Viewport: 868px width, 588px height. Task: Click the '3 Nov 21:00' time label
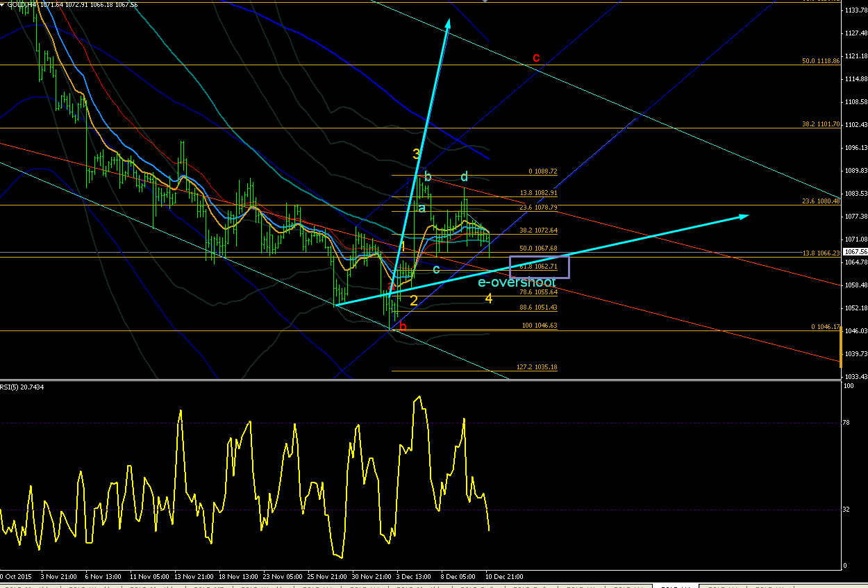[59, 576]
